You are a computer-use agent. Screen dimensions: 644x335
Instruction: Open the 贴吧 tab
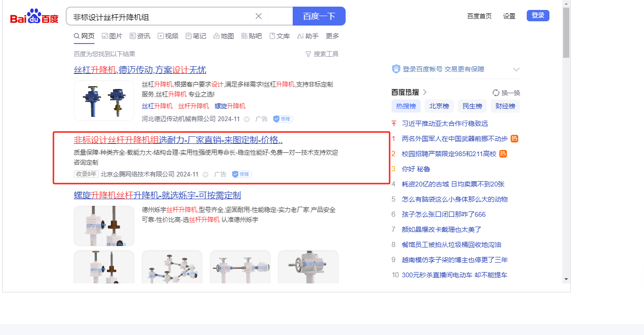coord(252,36)
